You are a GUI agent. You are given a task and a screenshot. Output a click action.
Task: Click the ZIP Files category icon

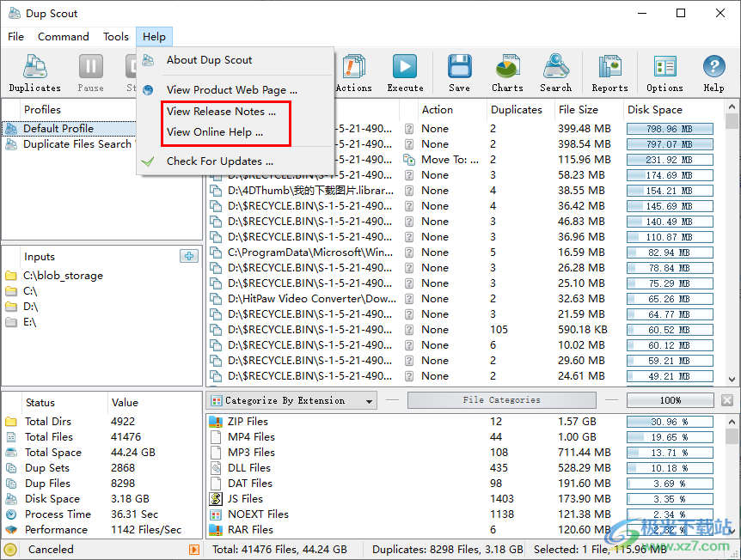(x=216, y=421)
